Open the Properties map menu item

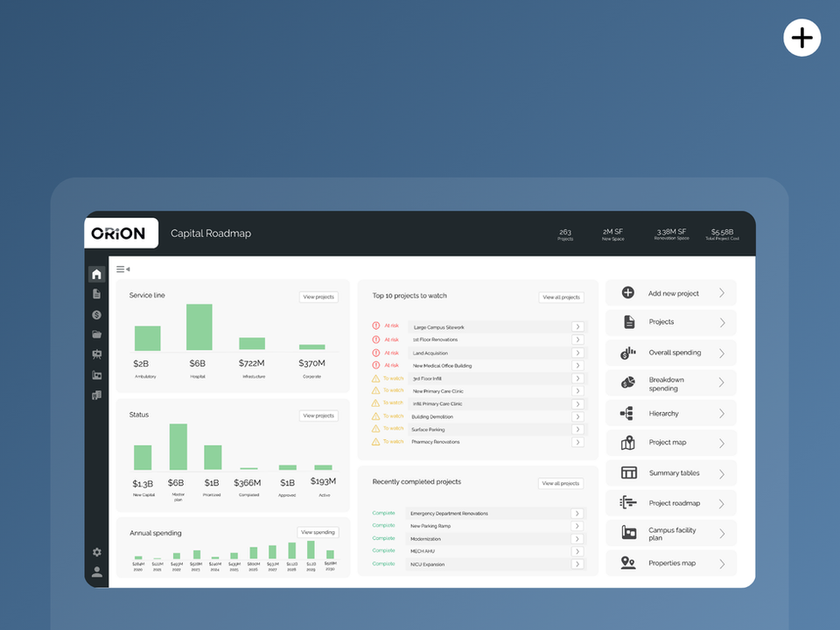click(671, 563)
